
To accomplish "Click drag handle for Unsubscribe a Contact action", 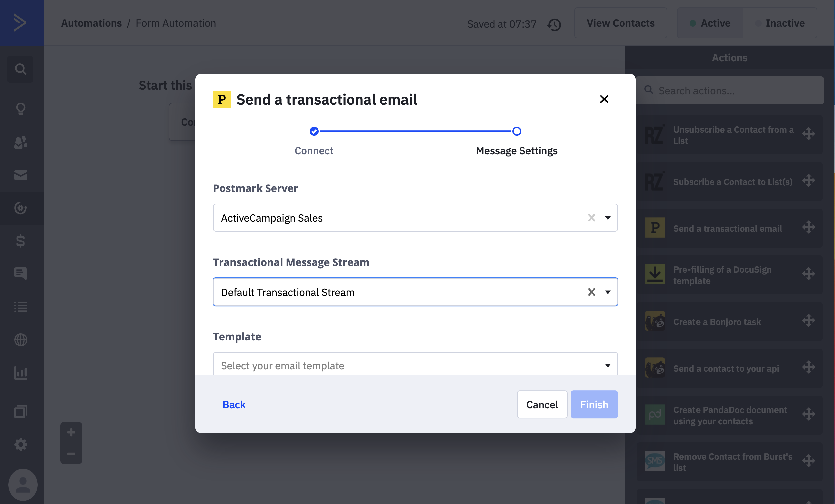I will point(809,134).
